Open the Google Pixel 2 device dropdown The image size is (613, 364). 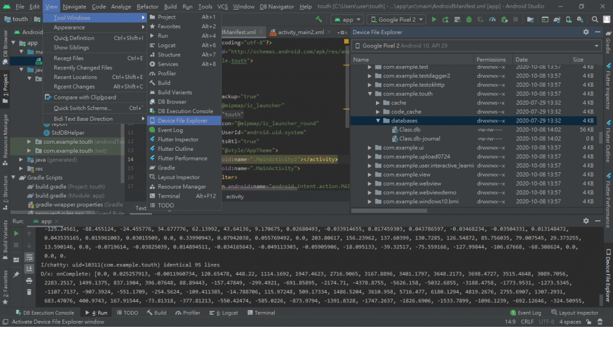click(x=396, y=20)
